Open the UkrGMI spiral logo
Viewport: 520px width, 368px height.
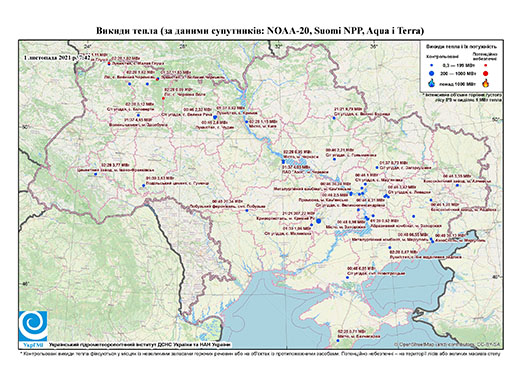(33, 326)
